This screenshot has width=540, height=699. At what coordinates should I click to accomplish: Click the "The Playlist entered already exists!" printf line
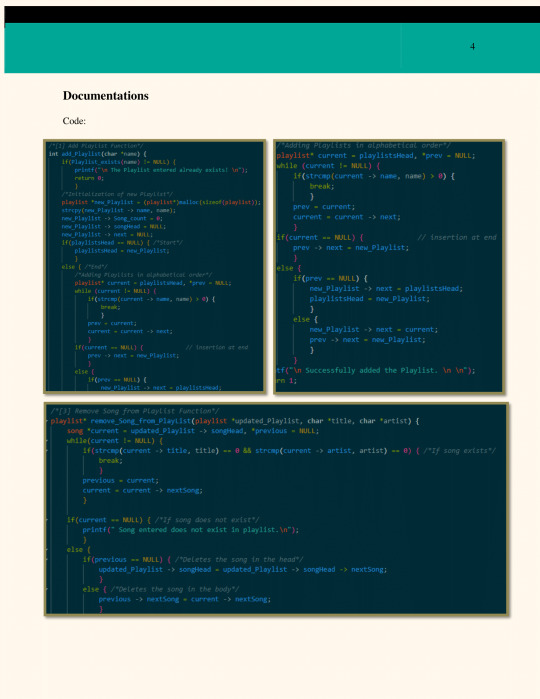tap(161, 170)
